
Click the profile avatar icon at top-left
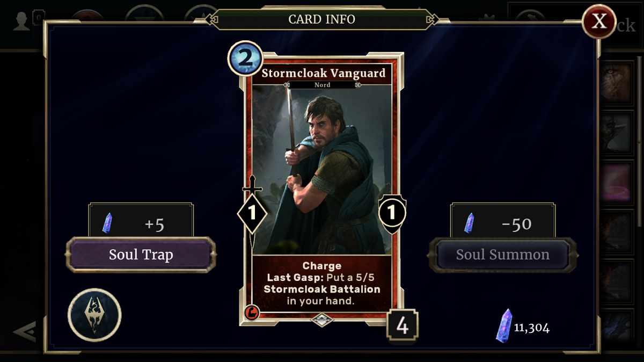21,21
